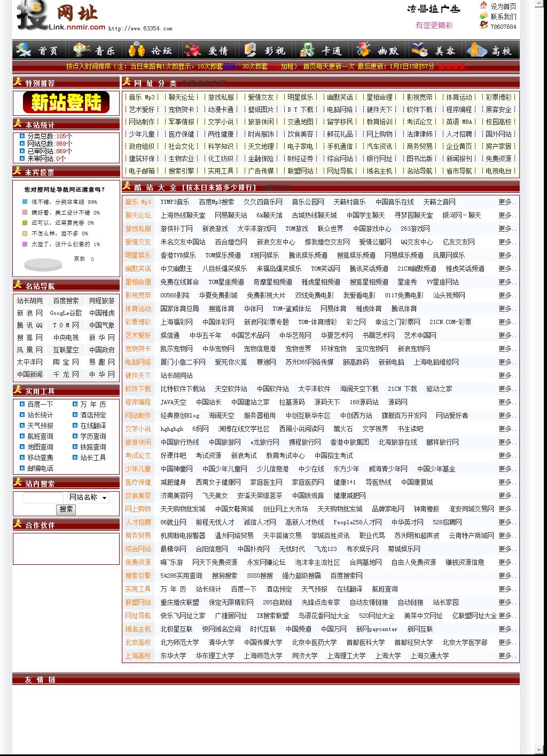Open 更多 in the 影视宽带 row

tap(507, 295)
